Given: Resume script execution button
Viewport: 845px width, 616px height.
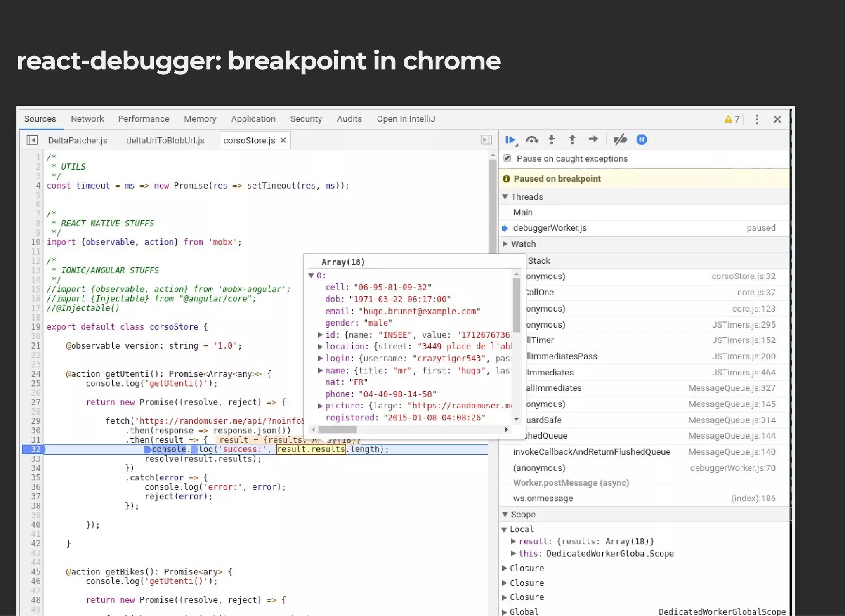Looking at the screenshot, I should pos(511,140).
